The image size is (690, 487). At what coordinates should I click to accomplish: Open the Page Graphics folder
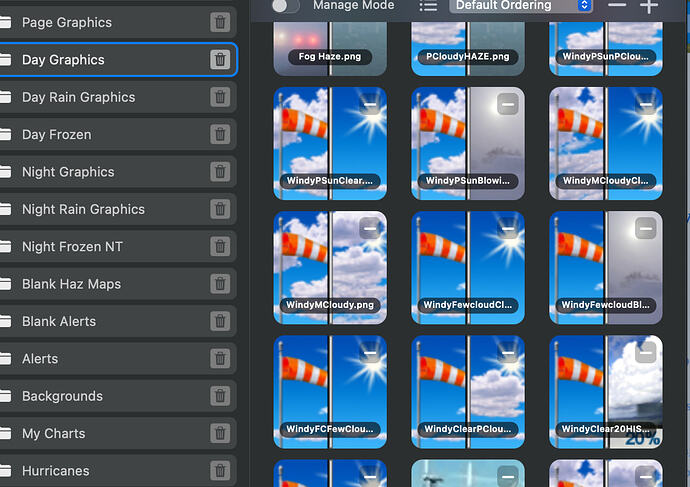(x=117, y=22)
